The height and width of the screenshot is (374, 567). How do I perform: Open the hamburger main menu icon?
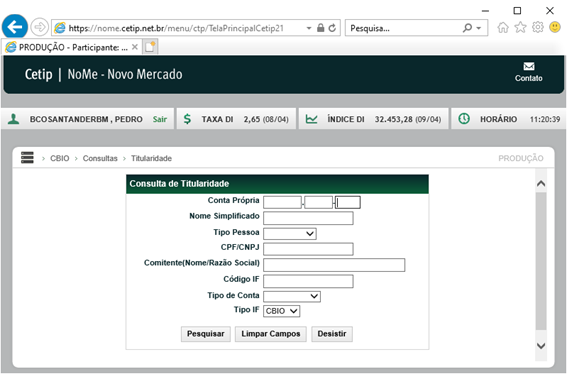click(27, 158)
